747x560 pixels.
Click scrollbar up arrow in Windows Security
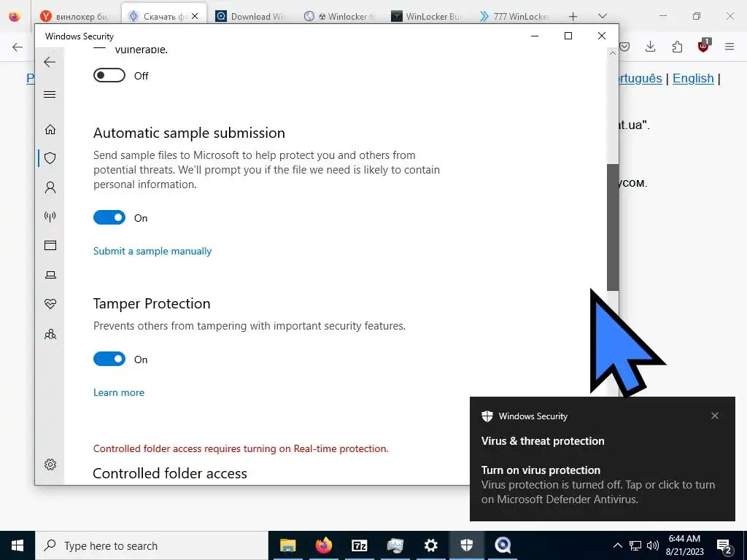(613, 53)
